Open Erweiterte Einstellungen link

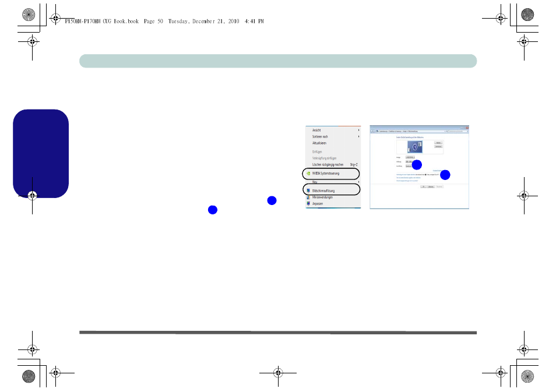click(438, 171)
